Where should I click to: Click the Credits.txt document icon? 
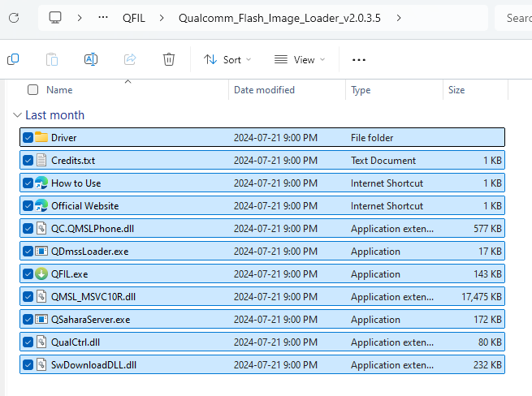41,160
